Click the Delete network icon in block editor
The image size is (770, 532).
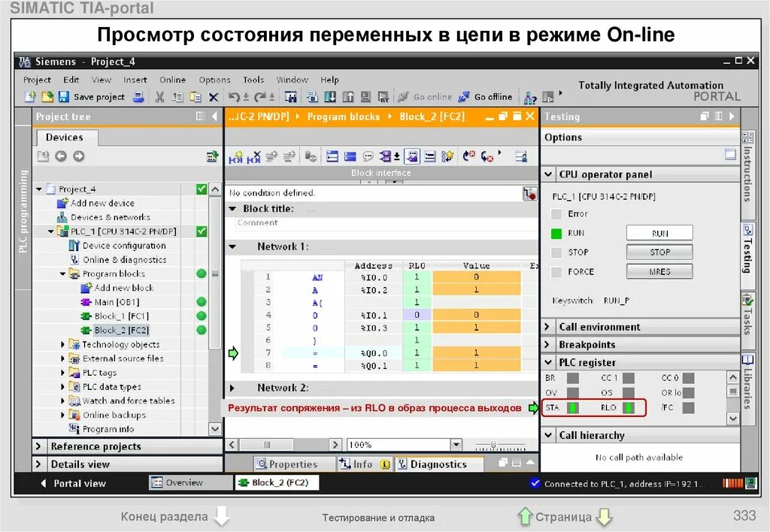254,156
